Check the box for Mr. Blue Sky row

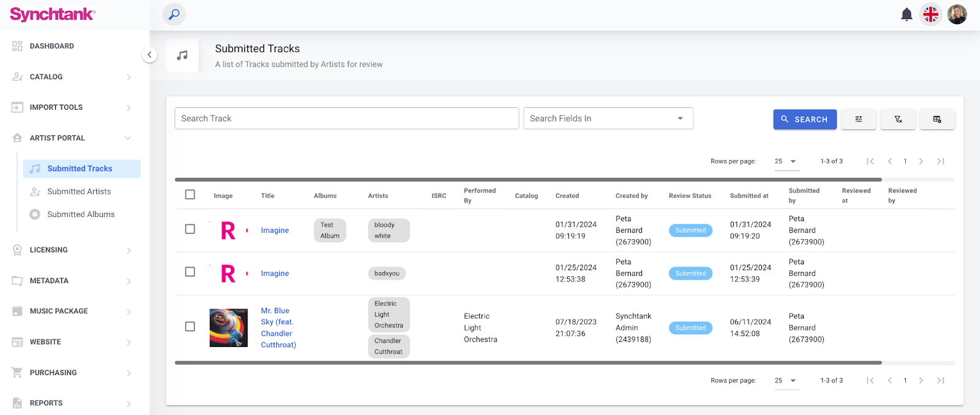190,327
